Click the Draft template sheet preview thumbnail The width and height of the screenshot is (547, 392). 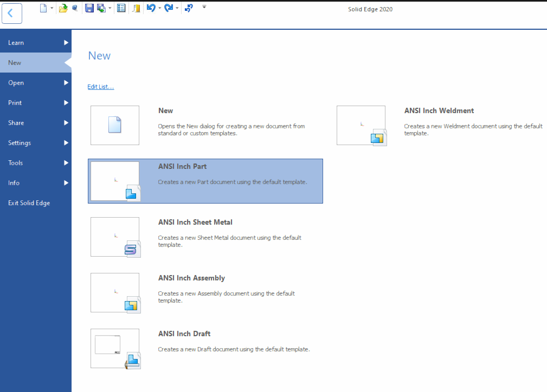(x=107, y=344)
